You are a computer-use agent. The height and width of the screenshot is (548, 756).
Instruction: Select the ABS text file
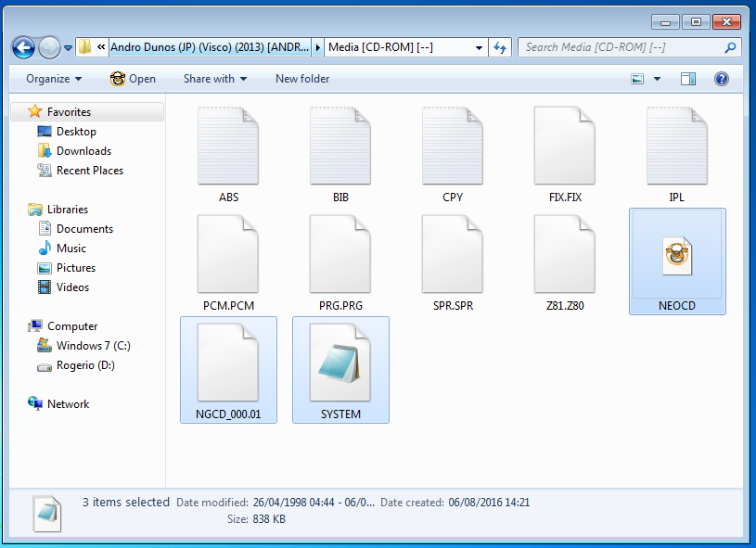click(x=228, y=147)
